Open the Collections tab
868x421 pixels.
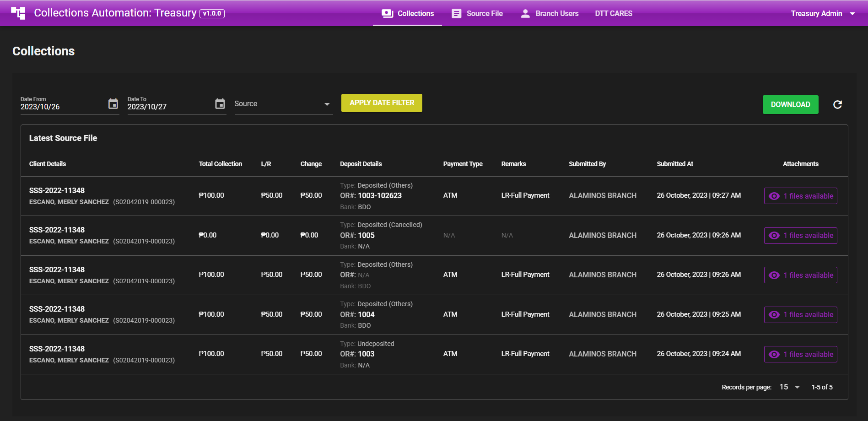[407, 13]
